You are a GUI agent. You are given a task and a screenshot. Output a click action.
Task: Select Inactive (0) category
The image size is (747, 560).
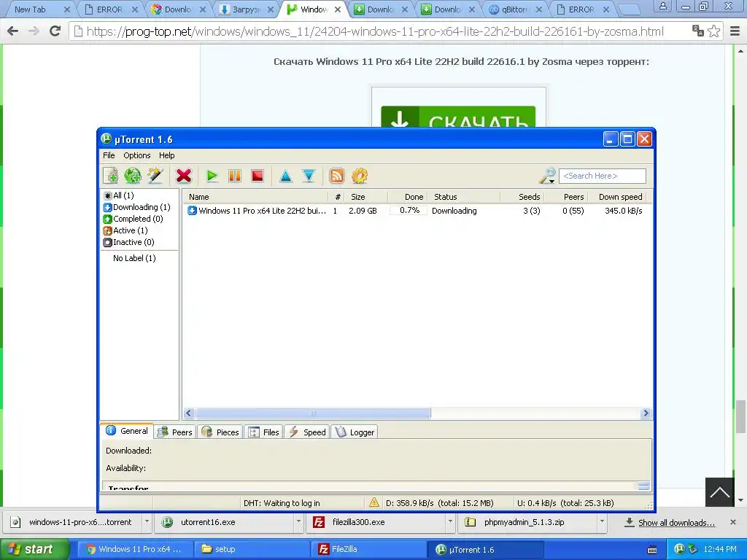[128, 242]
